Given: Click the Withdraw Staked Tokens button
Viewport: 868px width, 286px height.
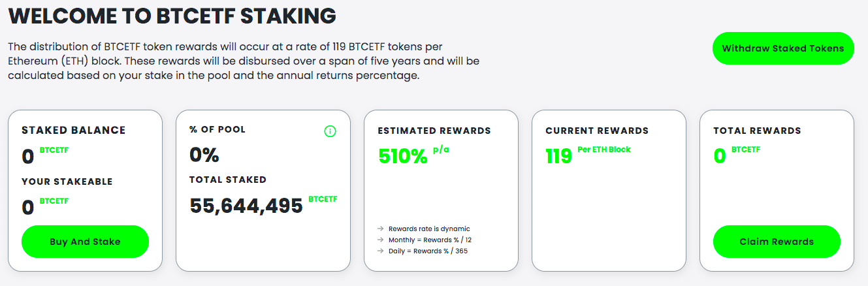Looking at the screenshot, I should [783, 48].
